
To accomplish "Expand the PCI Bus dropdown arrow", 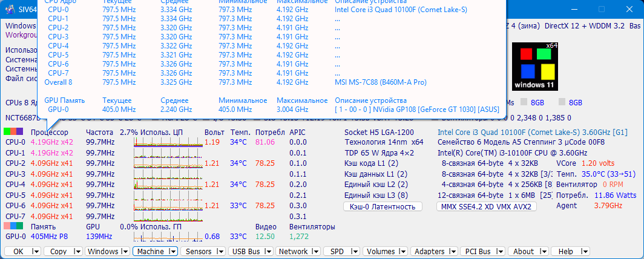I will pyautogui.click(x=501, y=251).
